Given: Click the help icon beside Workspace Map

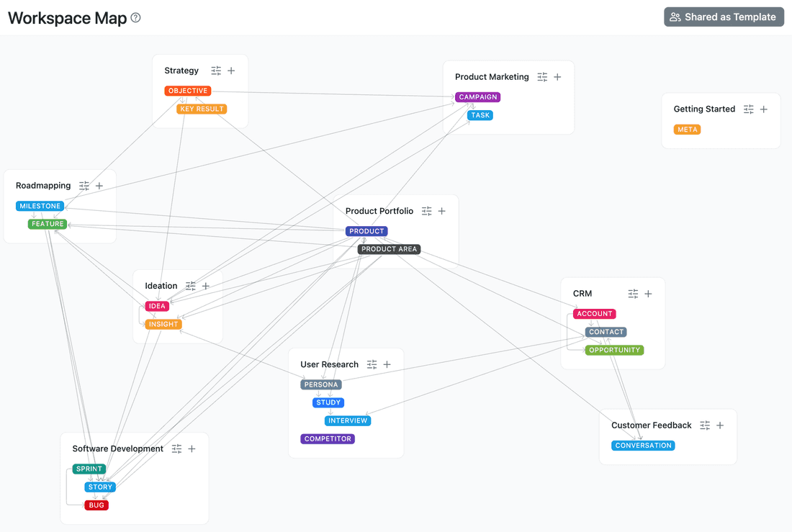Looking at the screenshot, I should 135,18.
